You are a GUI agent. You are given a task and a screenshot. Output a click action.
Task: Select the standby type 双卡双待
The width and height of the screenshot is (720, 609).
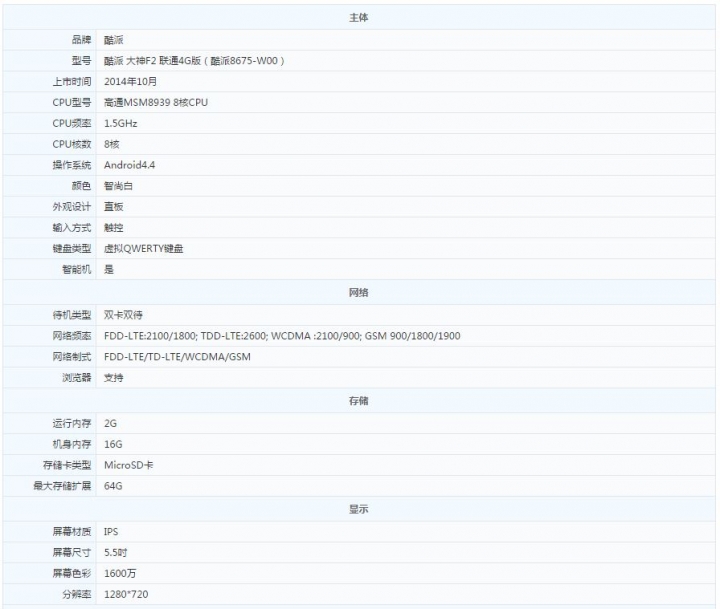tap(123, 315)
